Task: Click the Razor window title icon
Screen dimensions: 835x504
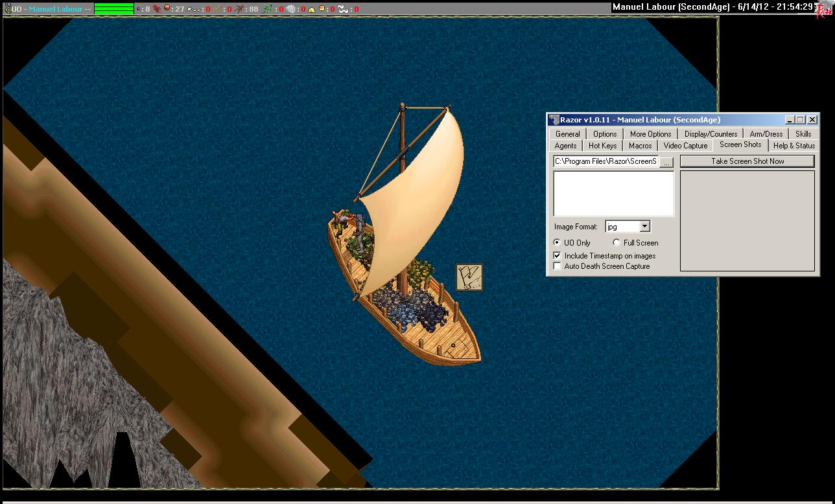Action: 554,120
